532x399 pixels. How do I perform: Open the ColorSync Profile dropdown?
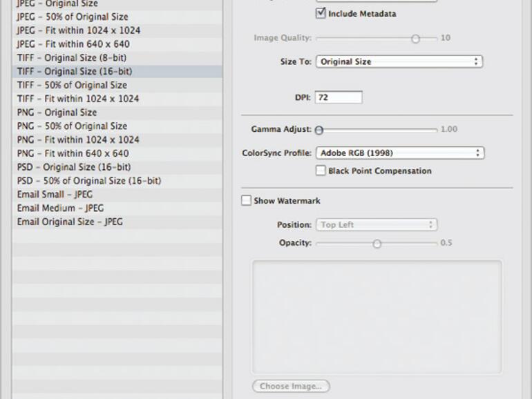pyautogui.click(x=400, y=153)
